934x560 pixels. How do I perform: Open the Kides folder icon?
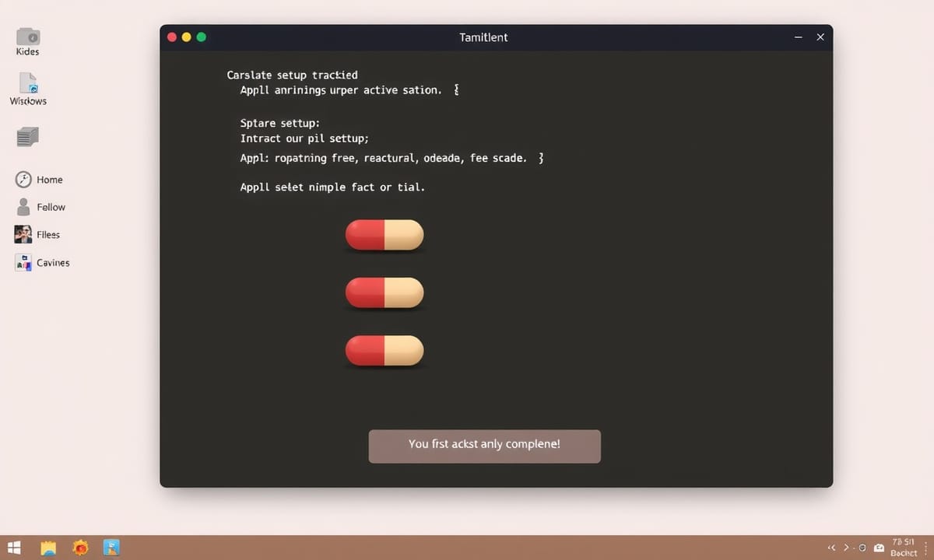coord(28,36)
